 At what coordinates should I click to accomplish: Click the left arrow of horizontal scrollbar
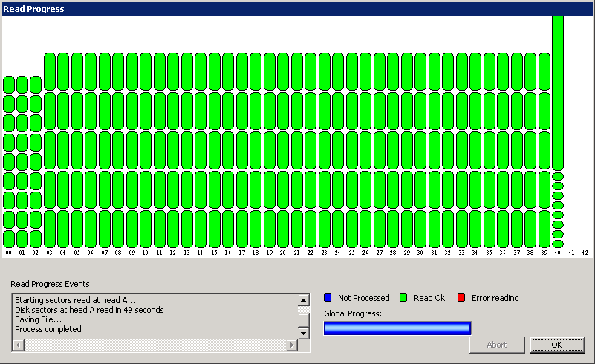click(18, 345)
